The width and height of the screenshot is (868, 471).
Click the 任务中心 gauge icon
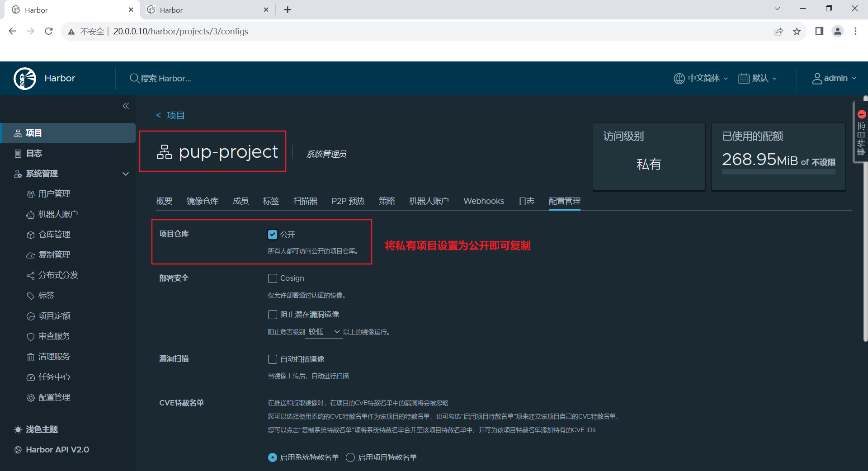tap(31, 377)
